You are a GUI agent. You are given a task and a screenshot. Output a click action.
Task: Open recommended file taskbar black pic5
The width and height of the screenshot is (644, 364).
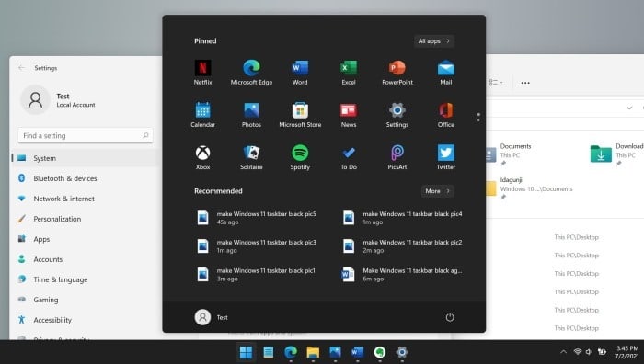[257, 218]
